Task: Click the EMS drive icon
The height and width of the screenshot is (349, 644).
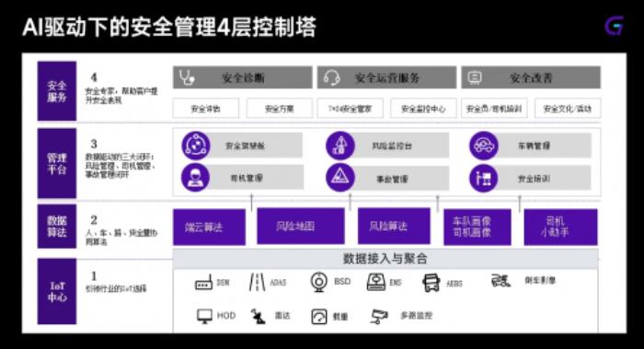Action: coord(375,282)
